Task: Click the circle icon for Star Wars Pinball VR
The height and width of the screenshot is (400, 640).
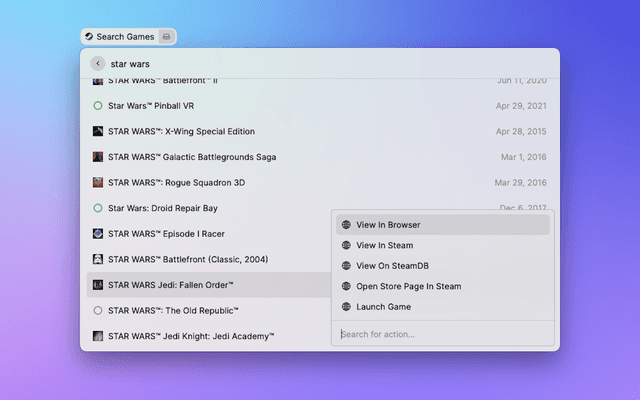Action: 98,106
